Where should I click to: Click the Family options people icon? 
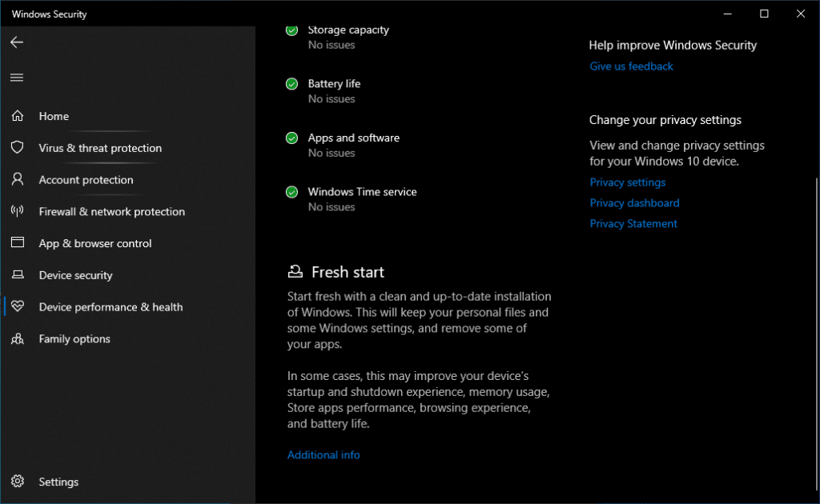(x=17, y=338)
